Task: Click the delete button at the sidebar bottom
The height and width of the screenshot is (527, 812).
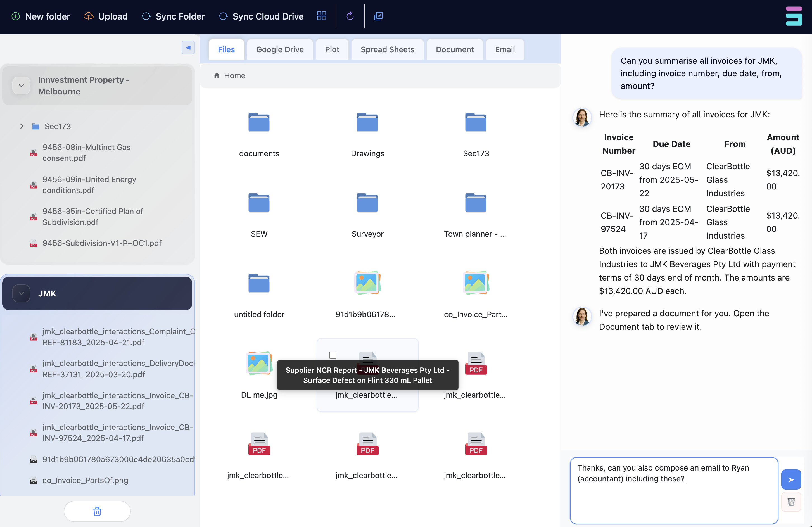Action: tap(97, 511)
